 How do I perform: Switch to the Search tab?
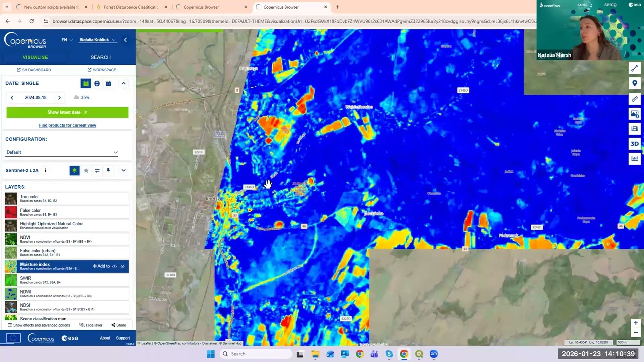tap(101, 57)
